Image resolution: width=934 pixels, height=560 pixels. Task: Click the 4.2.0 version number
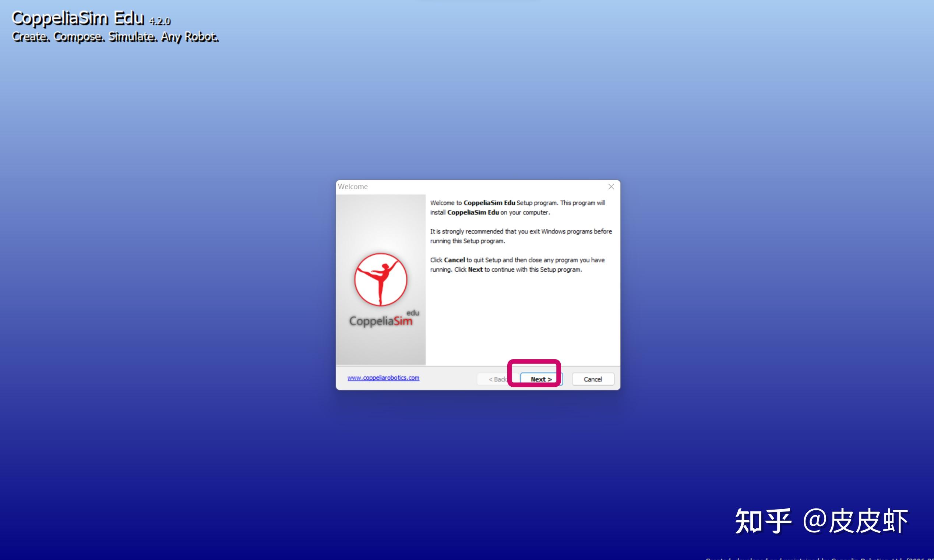point(160,21)
